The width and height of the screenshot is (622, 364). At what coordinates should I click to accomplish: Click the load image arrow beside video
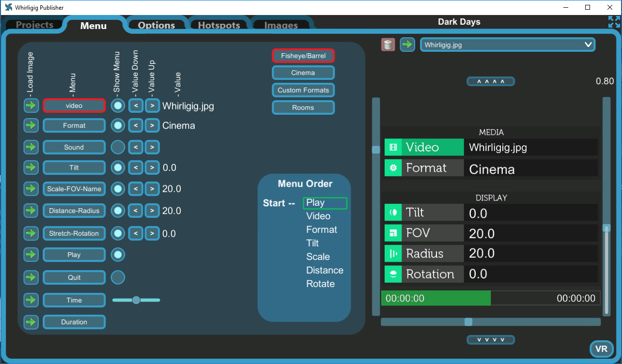tap(31, 106)
